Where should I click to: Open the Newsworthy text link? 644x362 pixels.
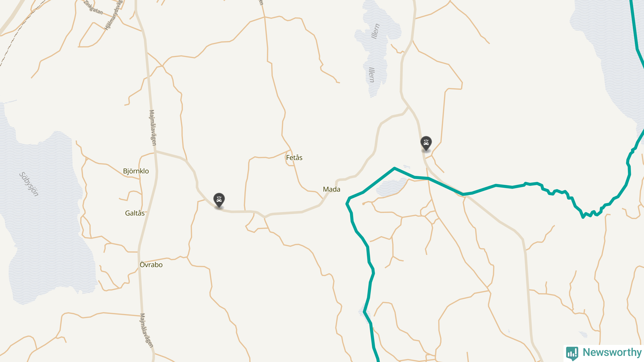click(x=612, y=352)
